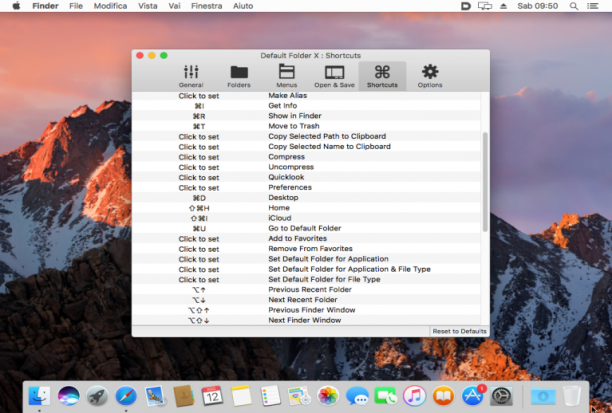
Task: Open the Finder menu
Action: (x=45, y=6)
